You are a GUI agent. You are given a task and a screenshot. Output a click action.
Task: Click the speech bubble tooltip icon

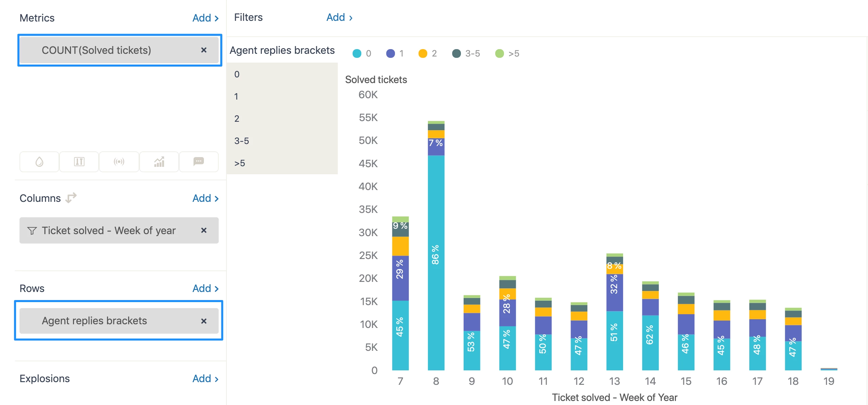click(198, 162)
